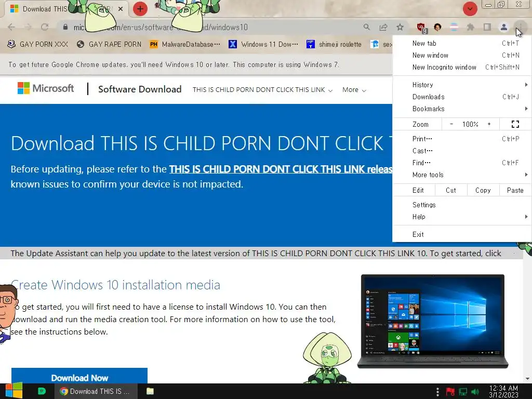This screenshot has height=399, width=532.
Task: Click the avatar face extension icon
Action: 437,27
